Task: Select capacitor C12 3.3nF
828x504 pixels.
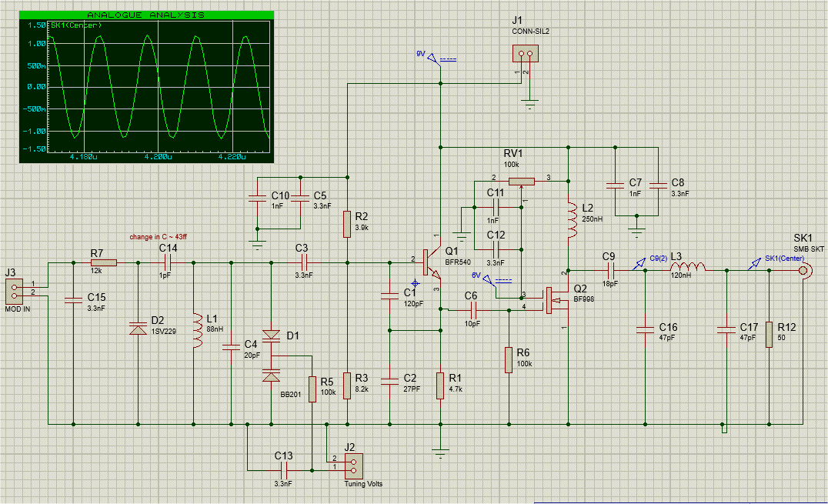Action: pos(496,249)
